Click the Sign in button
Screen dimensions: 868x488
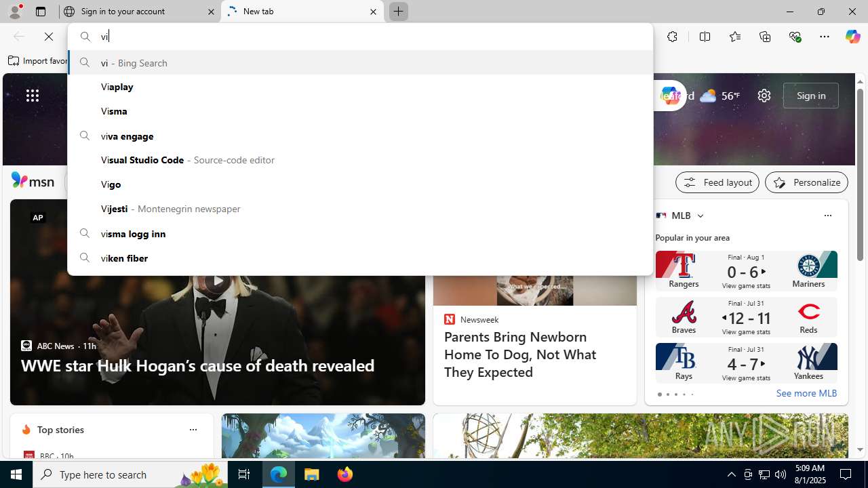(x=811, y=96)
